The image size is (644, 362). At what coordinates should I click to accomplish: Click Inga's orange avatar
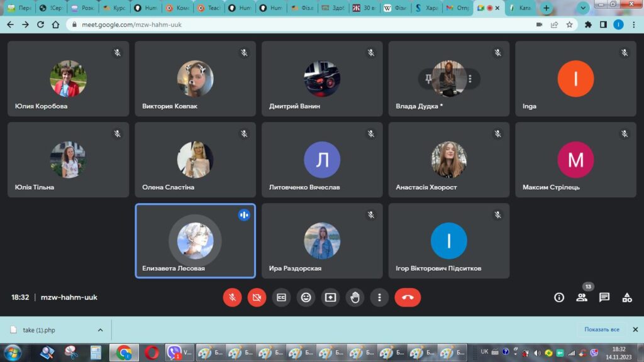pyautogui.click(x=575, y=79)
